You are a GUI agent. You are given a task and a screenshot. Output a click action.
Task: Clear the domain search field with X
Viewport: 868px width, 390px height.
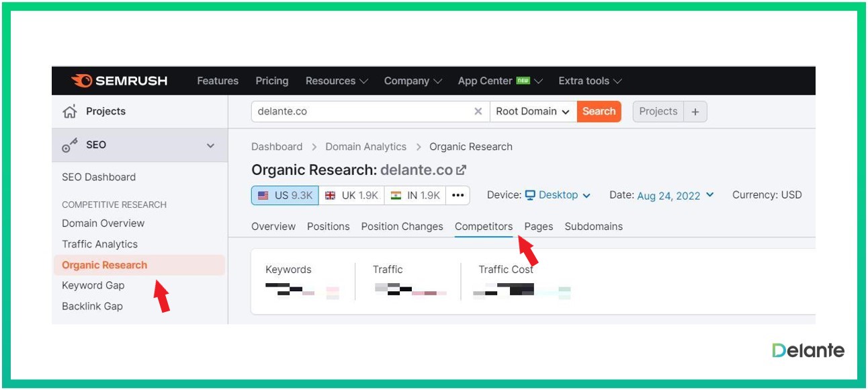tap(478, 112)
